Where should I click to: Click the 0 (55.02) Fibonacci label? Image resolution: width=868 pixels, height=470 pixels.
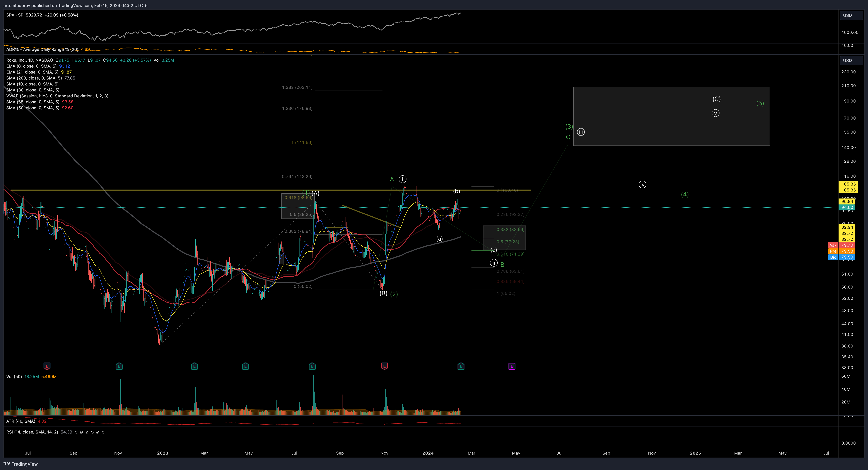click(x=303, y=287)
